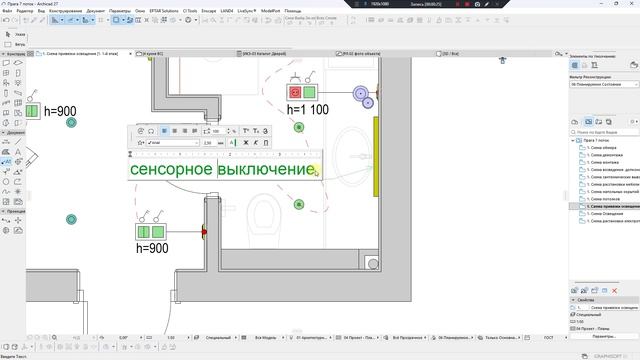
Task: Toggle bold Ж formatting
Action: tap(246, 143)
